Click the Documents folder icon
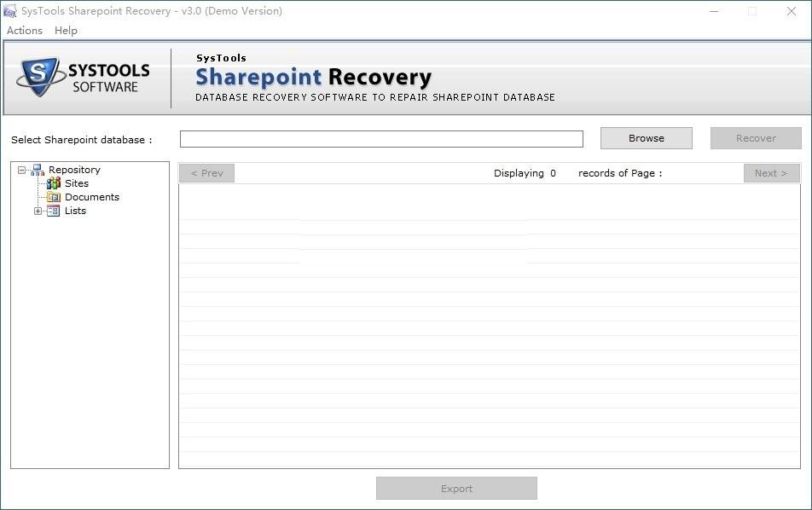The image size is (812, 510). point(54,197)
